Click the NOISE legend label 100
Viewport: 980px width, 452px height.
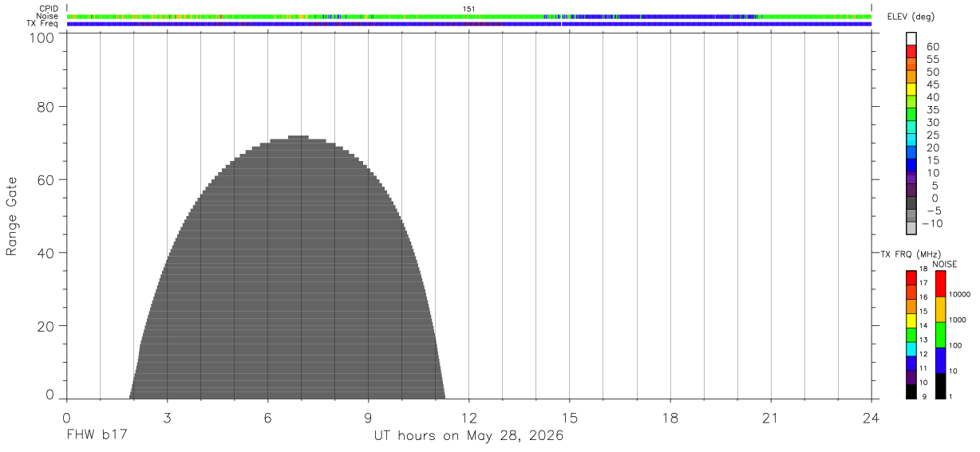click(x=954, y=345)
